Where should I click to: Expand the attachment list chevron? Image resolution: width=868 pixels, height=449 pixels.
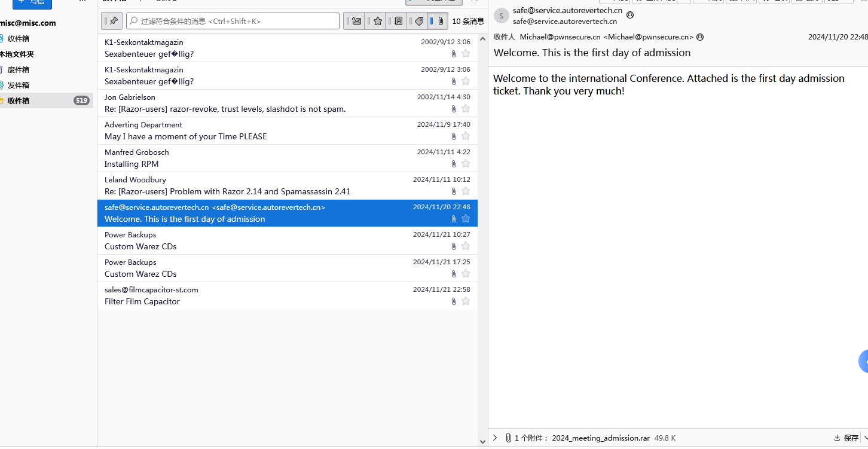[495, 438]
